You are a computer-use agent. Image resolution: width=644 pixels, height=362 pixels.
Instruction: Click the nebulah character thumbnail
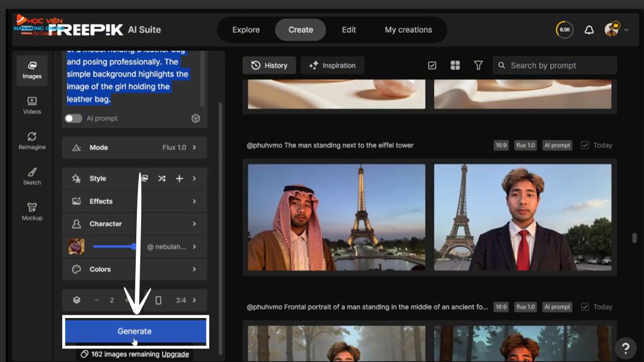[x=76, y=247]
